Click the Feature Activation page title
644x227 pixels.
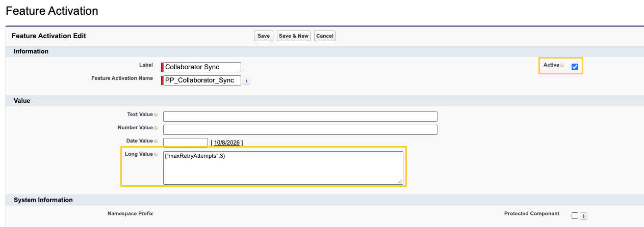(52, 10)
